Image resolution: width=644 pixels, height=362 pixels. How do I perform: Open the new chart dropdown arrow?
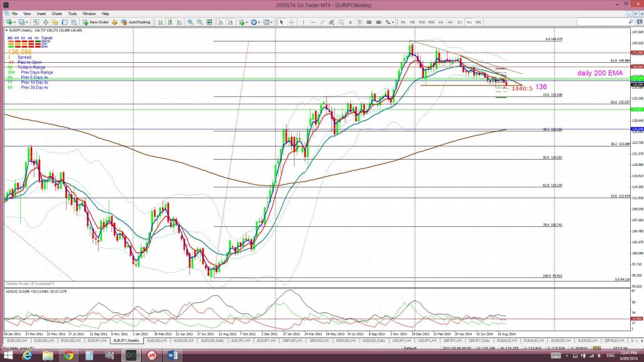13,22
